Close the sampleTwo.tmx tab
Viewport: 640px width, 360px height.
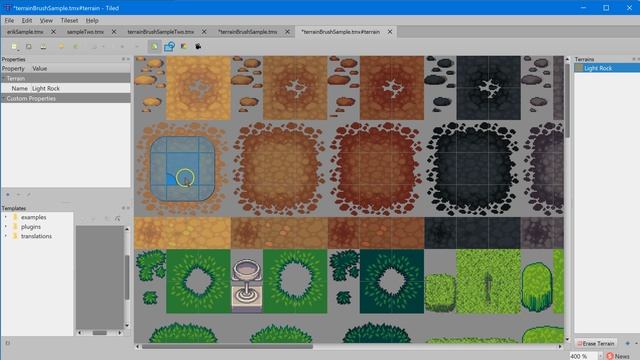click(114, 32)
